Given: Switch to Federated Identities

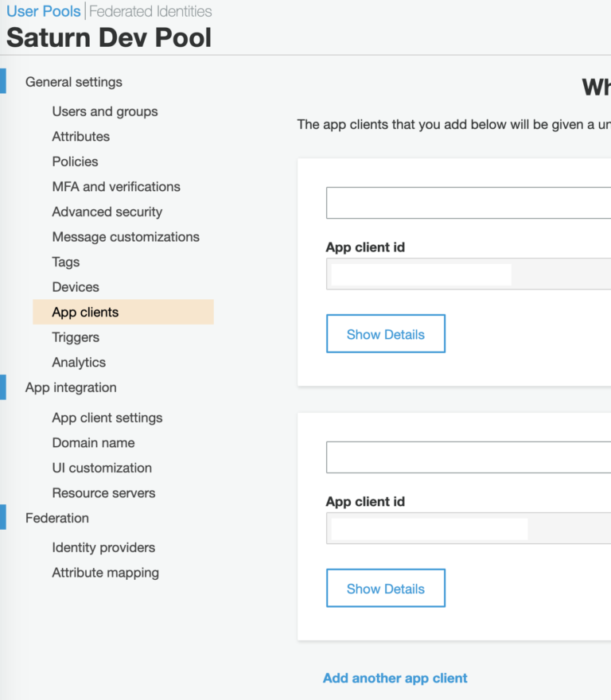Looking at the screenshot, I should click(x=150, y=11).
